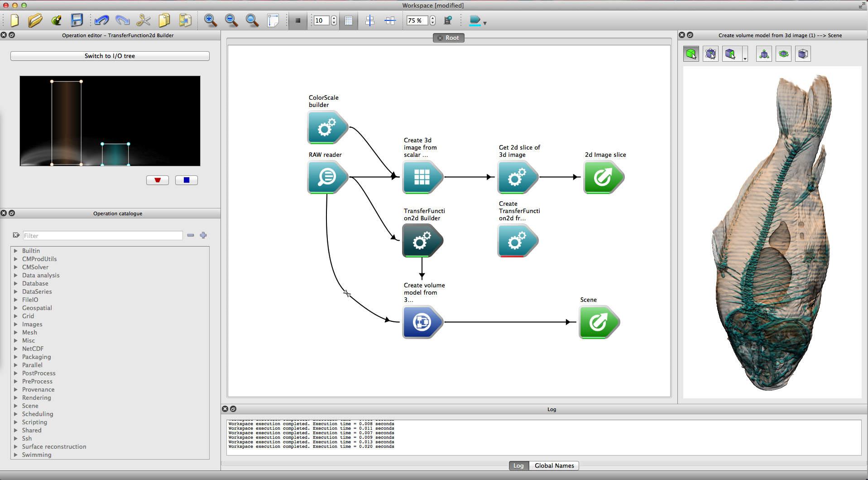Click the Filter text field in Operation catalogue
This screenshot has height=480, width=868.
coord(103,236)
